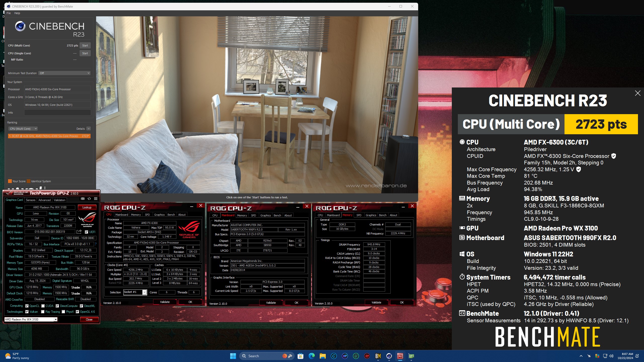Click OK in the Memory CPU-Z window
This screenshot has width=644, height=362.
(402, 302)
